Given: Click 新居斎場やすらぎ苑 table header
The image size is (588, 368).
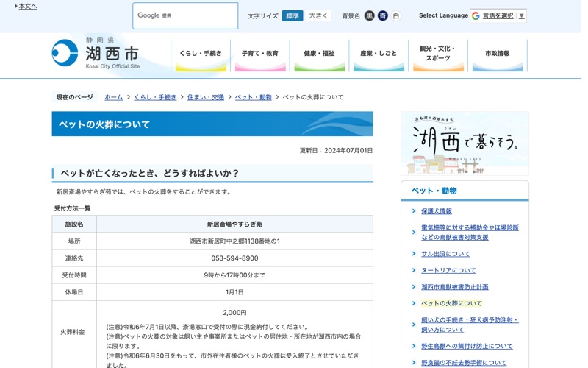Looking at the screenshot, I should coord(234,224).
